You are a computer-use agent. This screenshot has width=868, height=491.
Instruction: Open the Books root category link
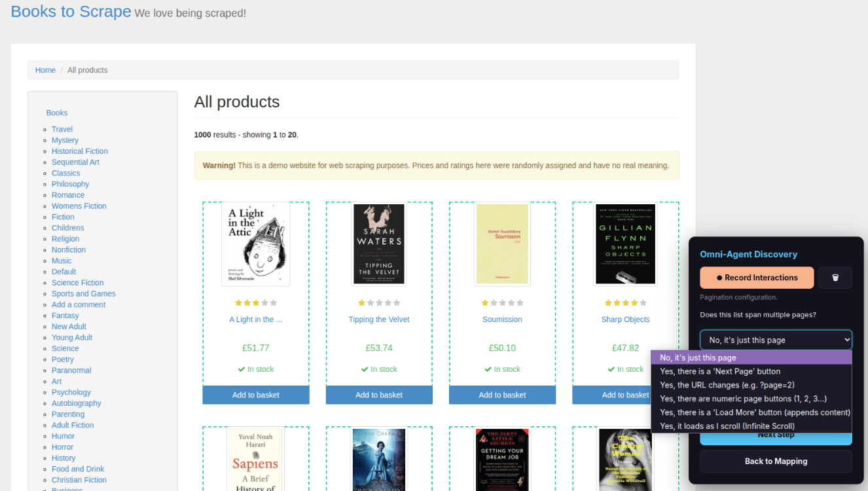pyautogui.click(x=57, y=113)
